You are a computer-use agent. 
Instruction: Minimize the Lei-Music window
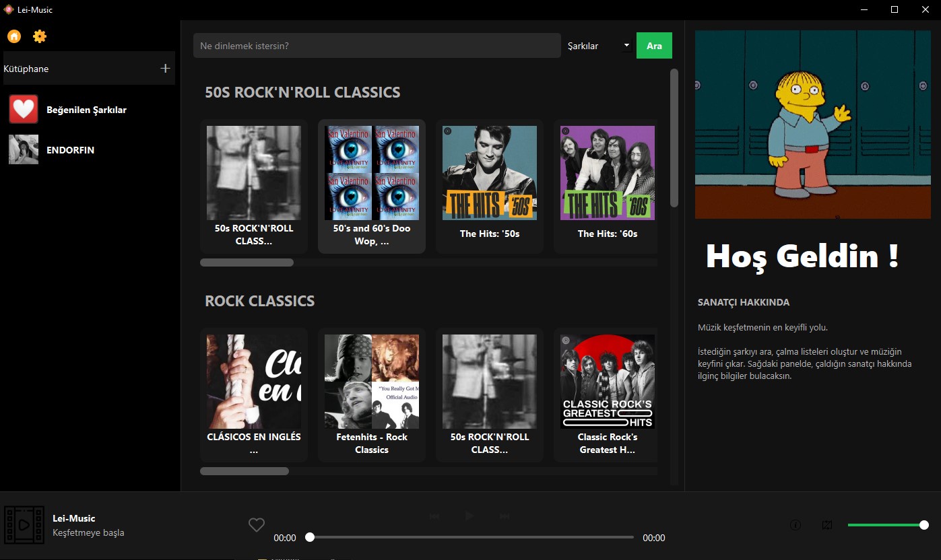coord(864,9)
